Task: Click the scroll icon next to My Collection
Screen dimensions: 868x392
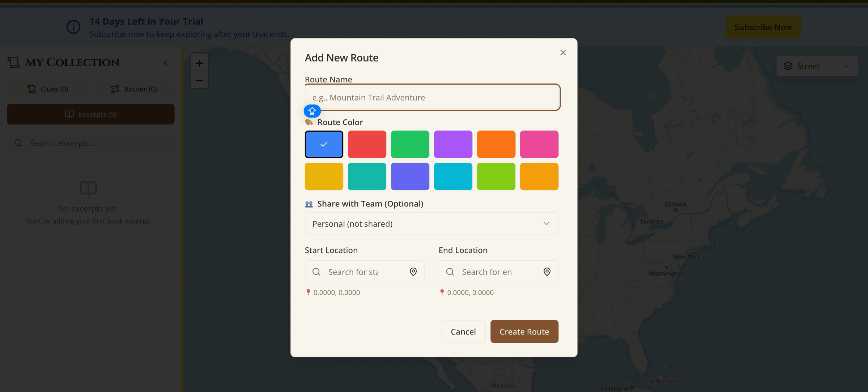Action: [x=14, y=62]
